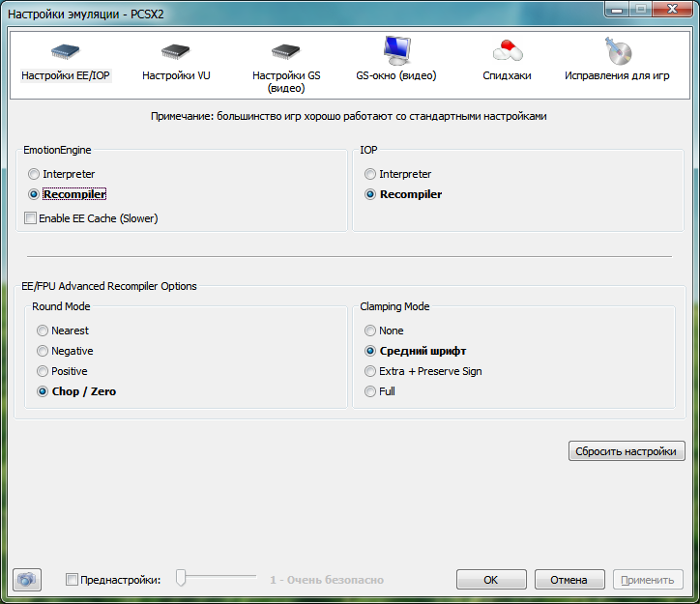Set Clamping Mode to Full
This screenshot has width=700, height=604.
tap(370, 391)
